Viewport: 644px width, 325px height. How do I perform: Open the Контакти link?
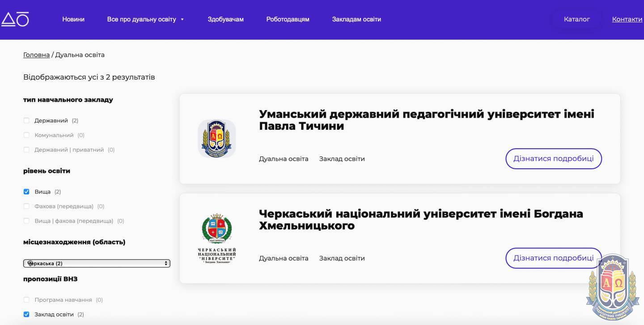(627, 19)
